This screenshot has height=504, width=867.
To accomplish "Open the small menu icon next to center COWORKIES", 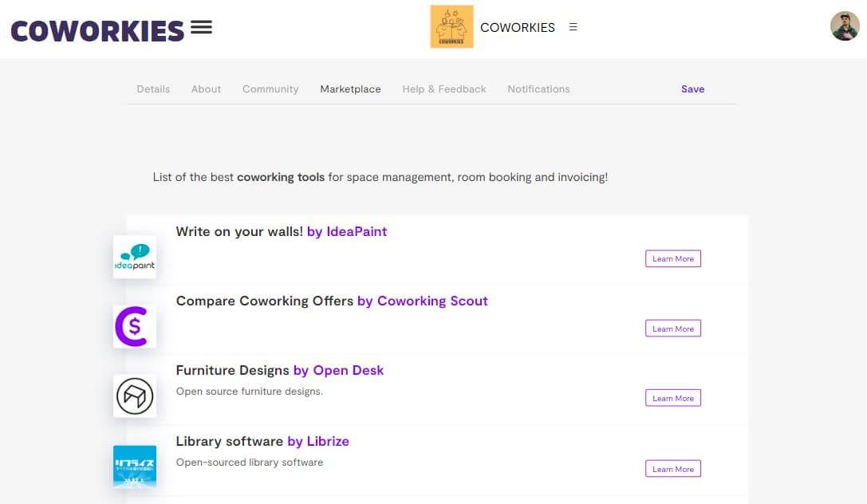I will click(x=573, y=27).
